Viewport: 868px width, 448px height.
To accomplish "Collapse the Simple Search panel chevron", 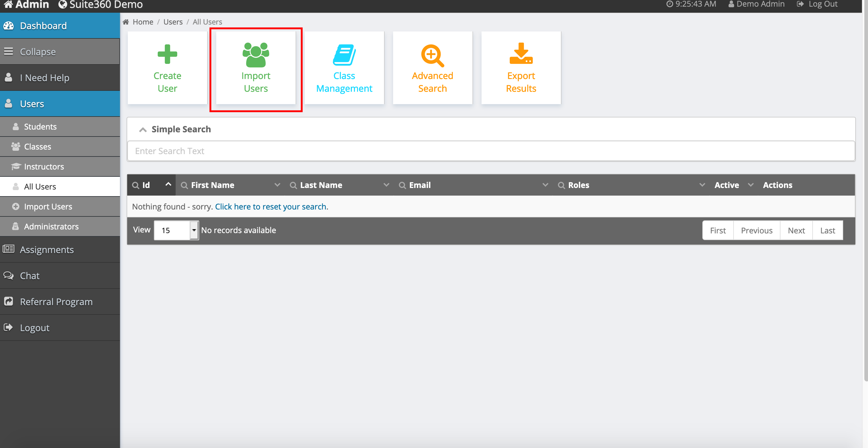I will click(143, 130).
